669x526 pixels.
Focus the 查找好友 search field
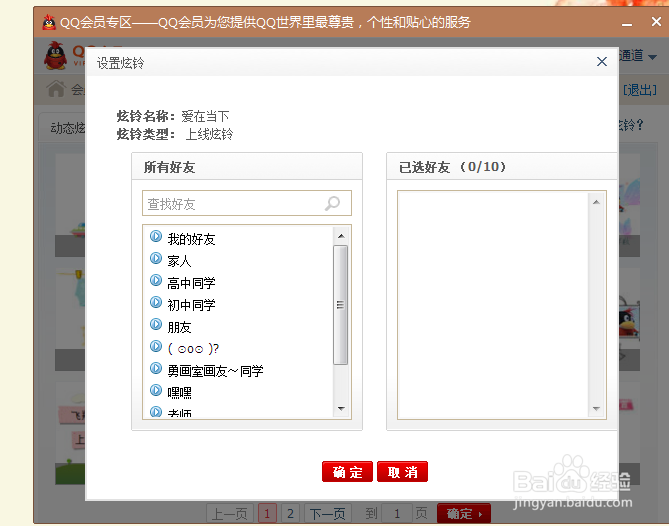coord(247,203)
